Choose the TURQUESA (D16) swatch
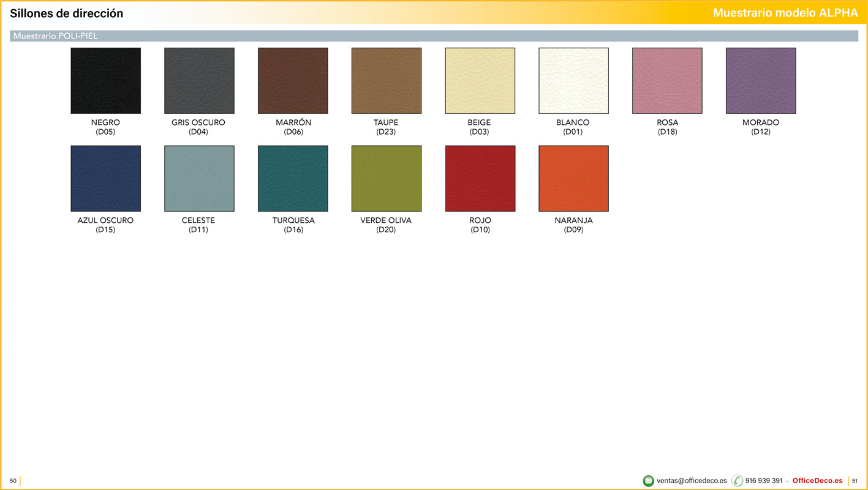The height and width of the screenshot is (490, 868). click(x=293, y=179)
